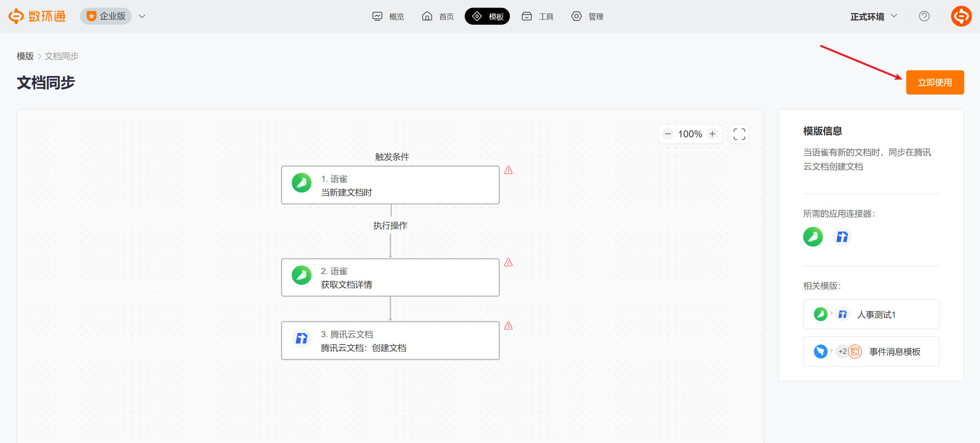This screenshot has height=443, width=980.
Task: Click the +2 badge in 事件消息模板 card
Action: (842, 352)
